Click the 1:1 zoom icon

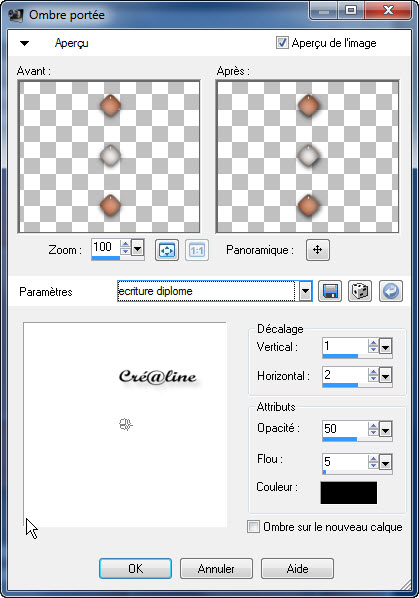coord(197,250)
